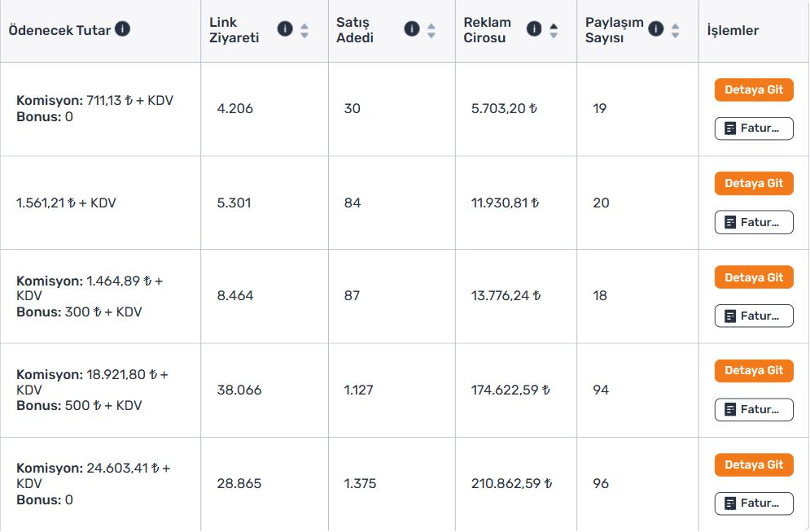The height and width of the screenshot is (532, 810).
Task: Sort by Satış Adedi using its arrows
Action: 431,31
